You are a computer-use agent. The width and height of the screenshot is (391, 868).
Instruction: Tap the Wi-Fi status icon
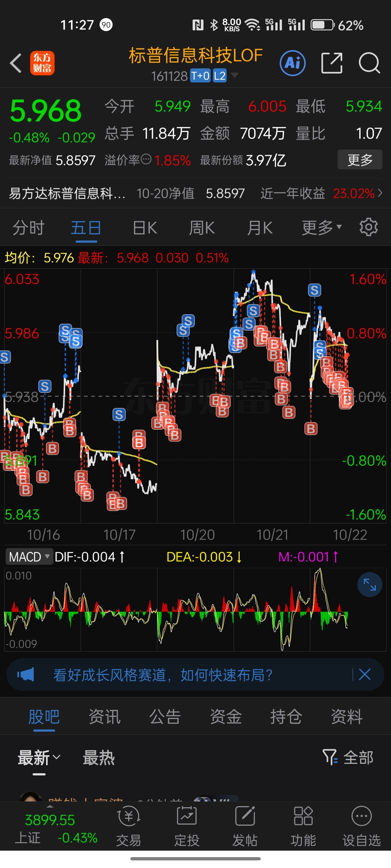[252, 25]
